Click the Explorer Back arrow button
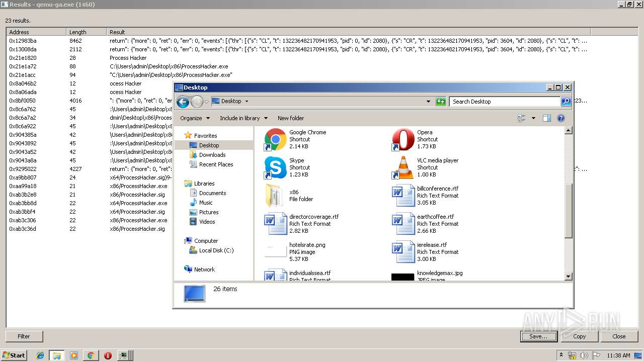The image size is (644, 362). pos(183,102)
